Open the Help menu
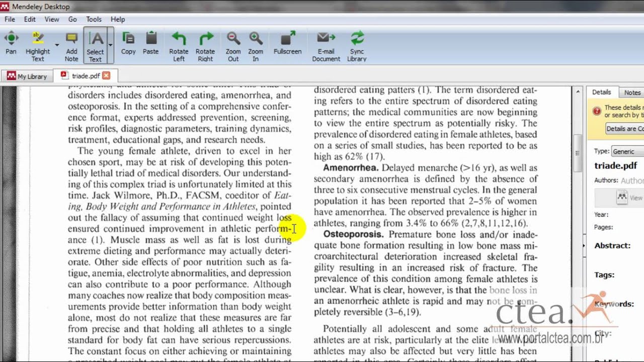644x362 pixels. click(118, 19)
